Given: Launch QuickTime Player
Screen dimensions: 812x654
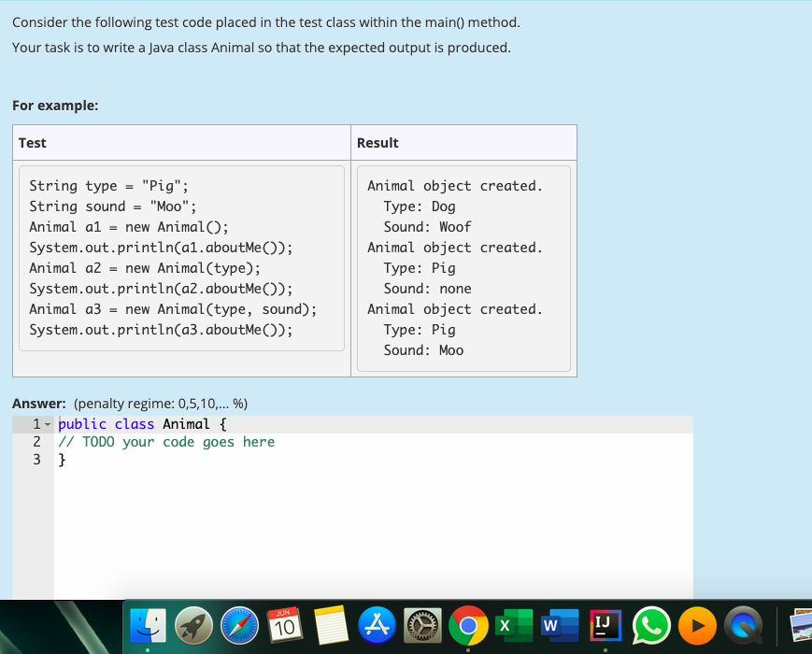Looking at the screenshot, I should pyautogui.click(x=743, y=627).
